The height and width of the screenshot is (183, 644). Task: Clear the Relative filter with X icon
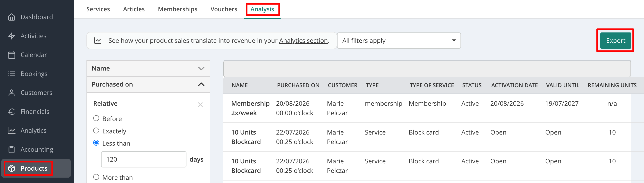200,104
